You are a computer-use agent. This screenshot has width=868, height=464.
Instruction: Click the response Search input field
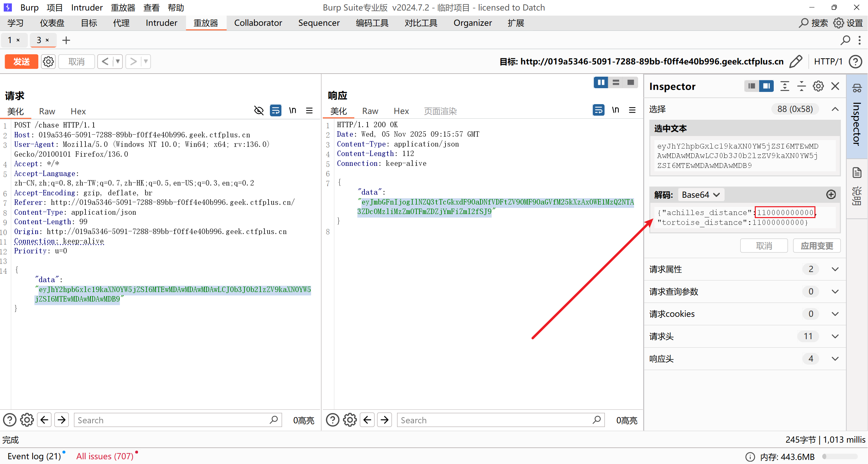[x=495, y=420]
